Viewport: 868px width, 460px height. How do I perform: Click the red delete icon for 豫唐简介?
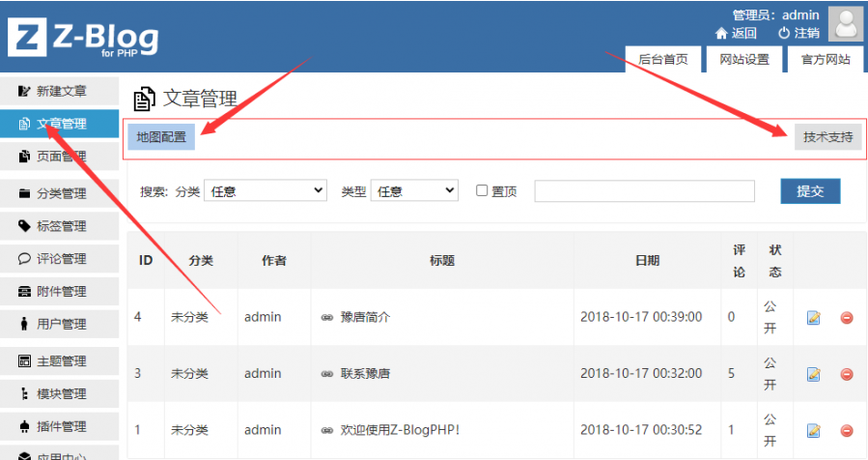pyautogui.click(x=847, y=317)
